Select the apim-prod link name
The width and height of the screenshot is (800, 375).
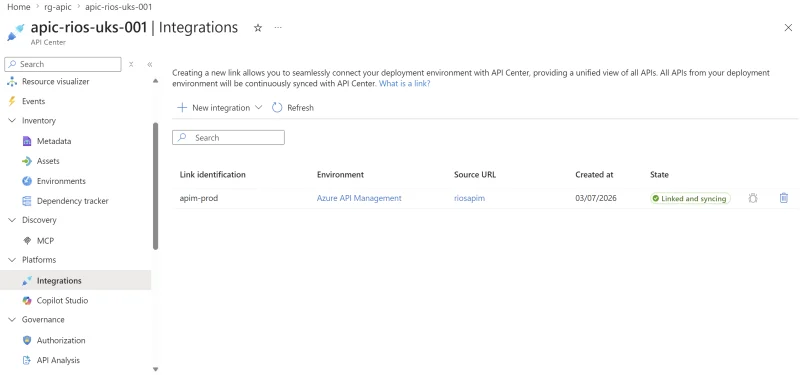tap(199, 198)
